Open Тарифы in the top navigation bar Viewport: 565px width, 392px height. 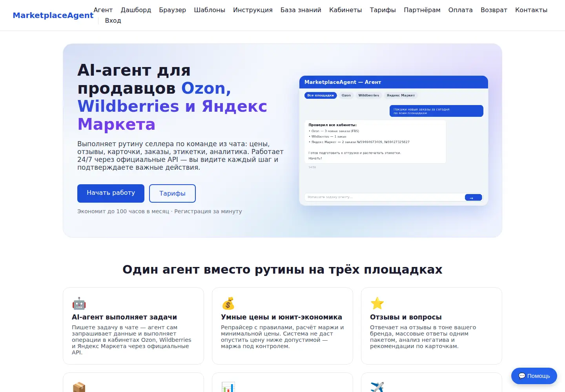click(x=383, y=10)
